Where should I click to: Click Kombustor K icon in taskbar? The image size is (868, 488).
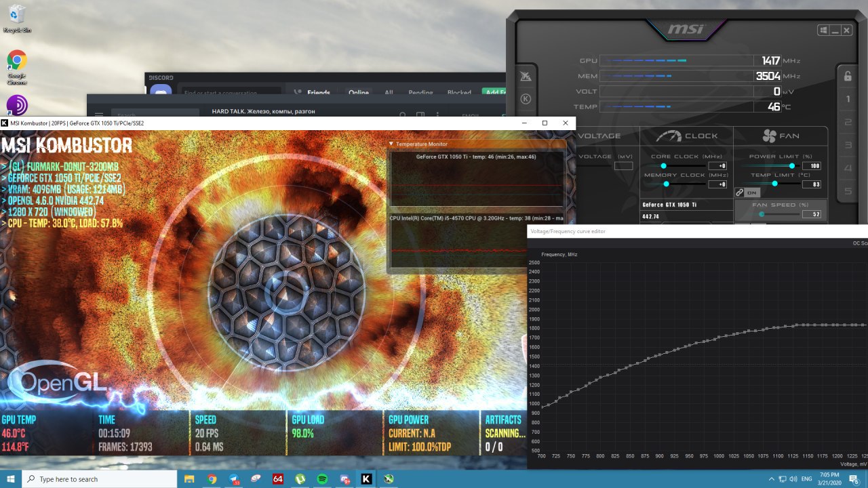tap(366, 479)
